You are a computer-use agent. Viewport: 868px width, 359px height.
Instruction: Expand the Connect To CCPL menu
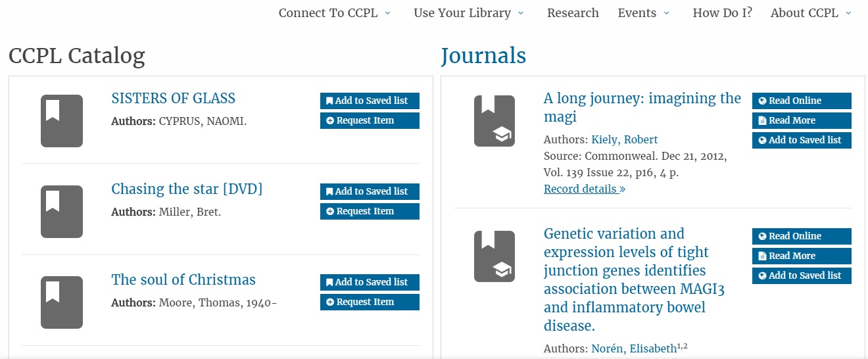(334, 13)
